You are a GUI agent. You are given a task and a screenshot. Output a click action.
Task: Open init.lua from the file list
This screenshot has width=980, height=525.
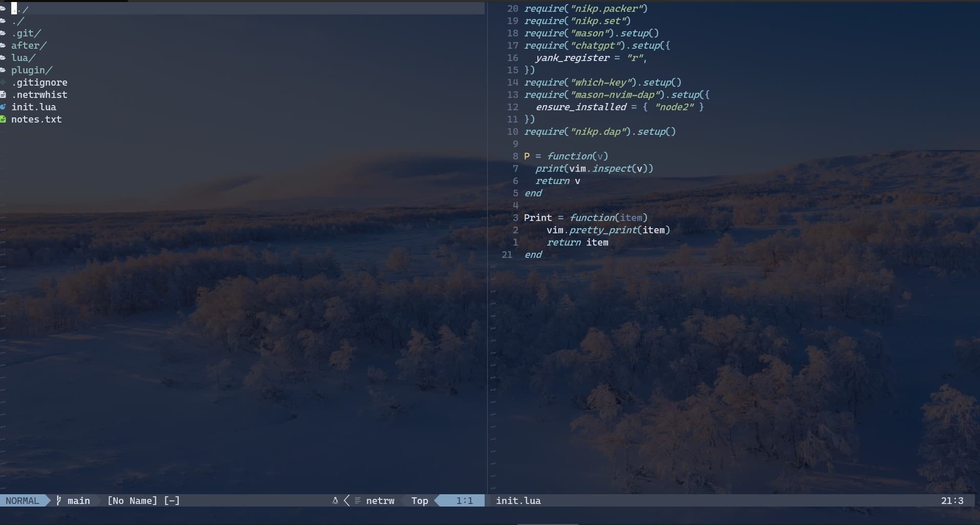tap(34, 107)
